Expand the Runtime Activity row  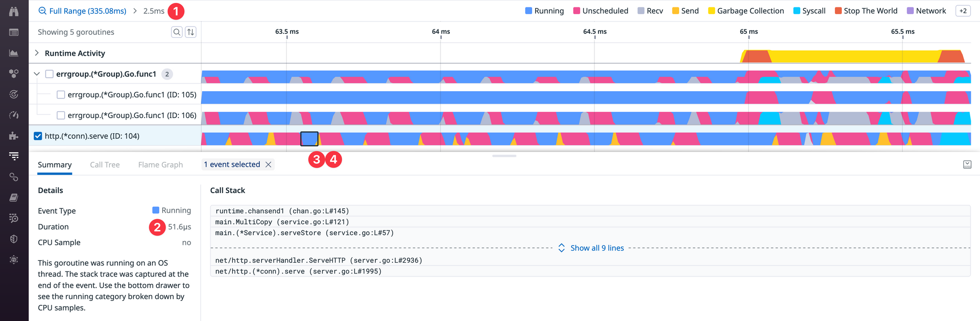click(37, 53)
